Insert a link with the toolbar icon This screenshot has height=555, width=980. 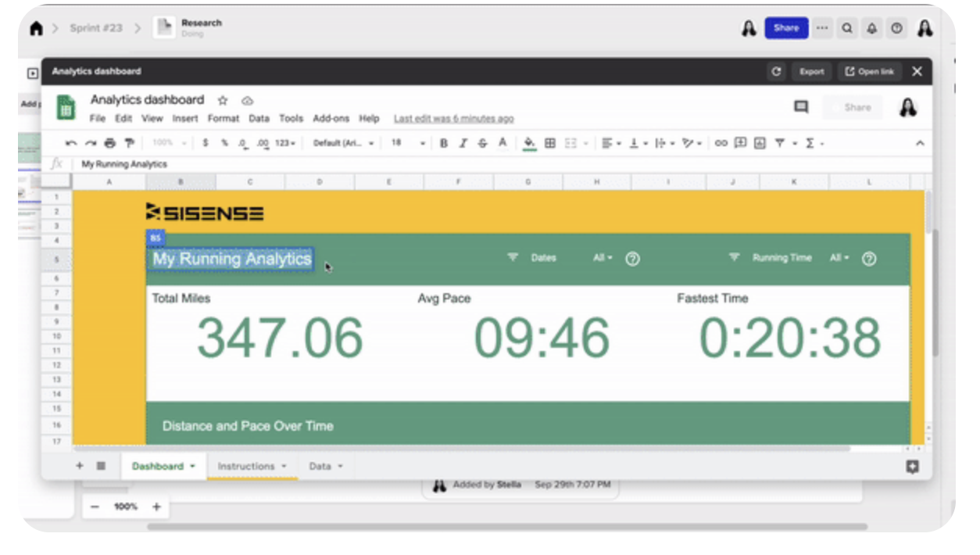click(721, 143)
